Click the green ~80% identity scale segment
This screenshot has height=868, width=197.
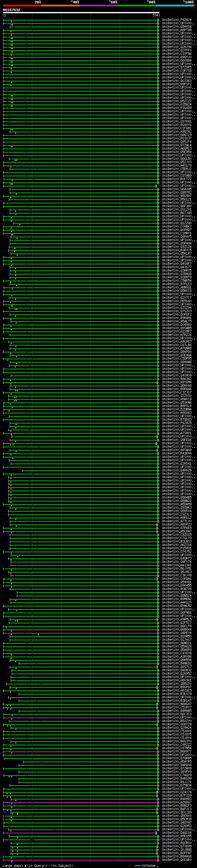coord(137,6)
